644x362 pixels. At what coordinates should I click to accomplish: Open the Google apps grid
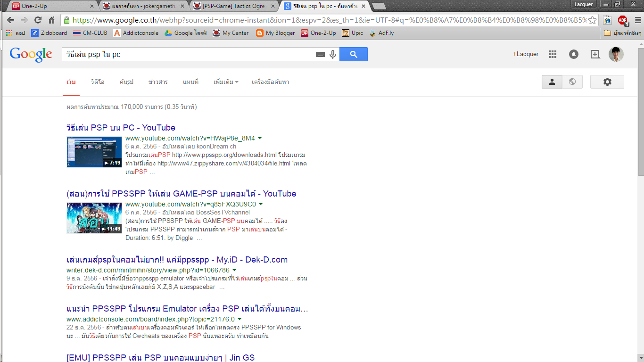click(x=553, y=54)
